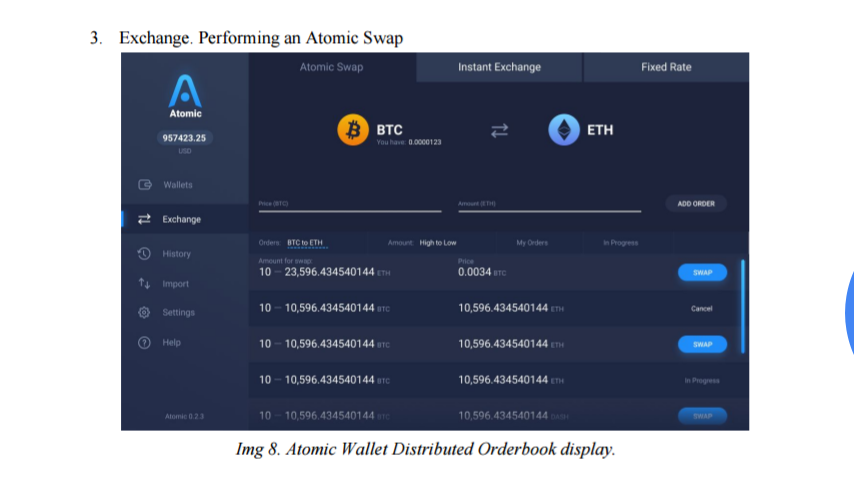Screen dimensions: 854x480
Task: Click the 'You have: 0.0000123' balance text
Action: point(409,142)
